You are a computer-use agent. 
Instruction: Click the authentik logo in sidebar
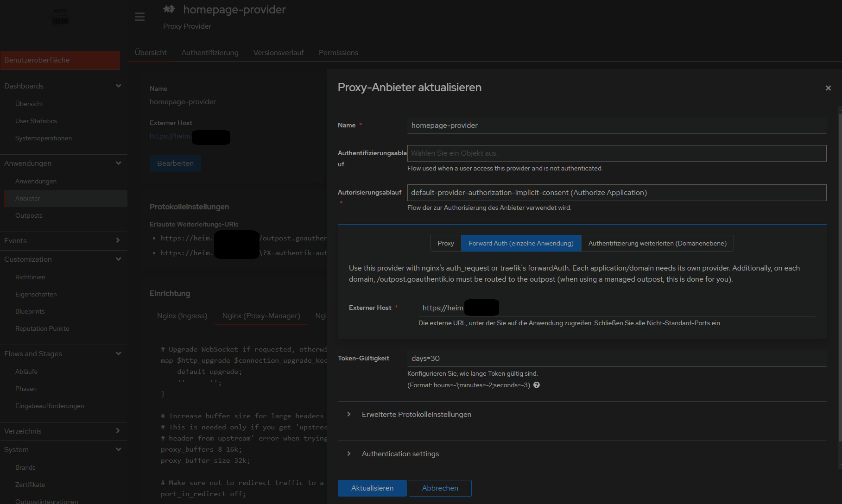(x=60, y=17)
